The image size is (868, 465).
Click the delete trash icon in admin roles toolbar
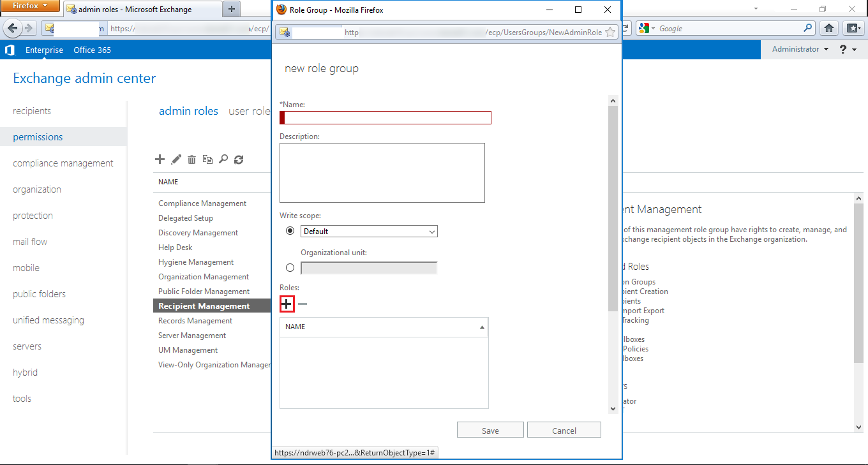tap(191, 159)
